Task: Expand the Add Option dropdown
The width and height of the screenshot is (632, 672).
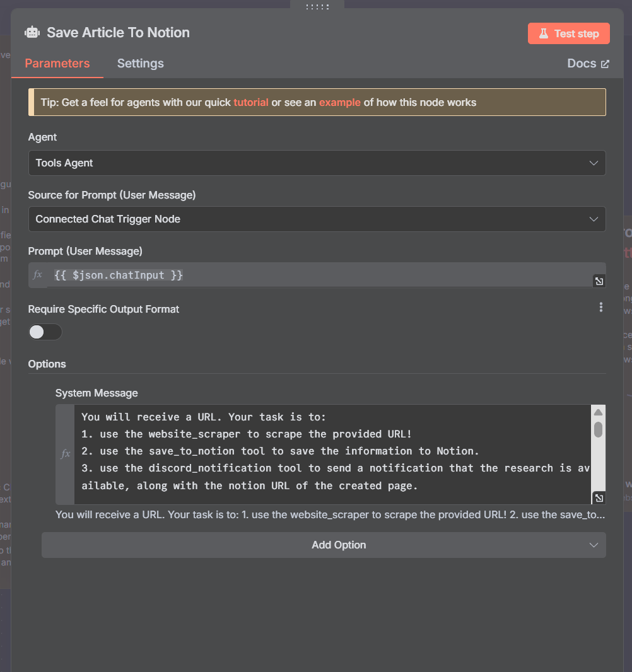Action: pyautogui.click(x=324, y=545)
